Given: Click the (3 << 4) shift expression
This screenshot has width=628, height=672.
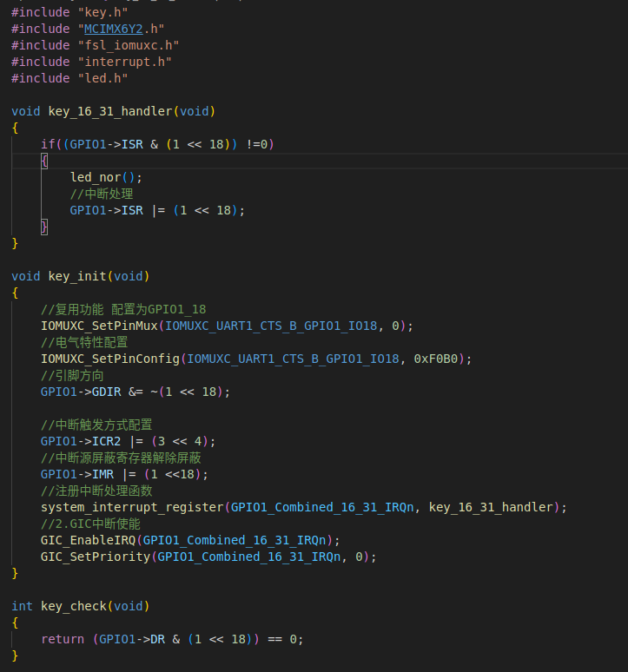Looking at the screenshot, I should 180,441.
